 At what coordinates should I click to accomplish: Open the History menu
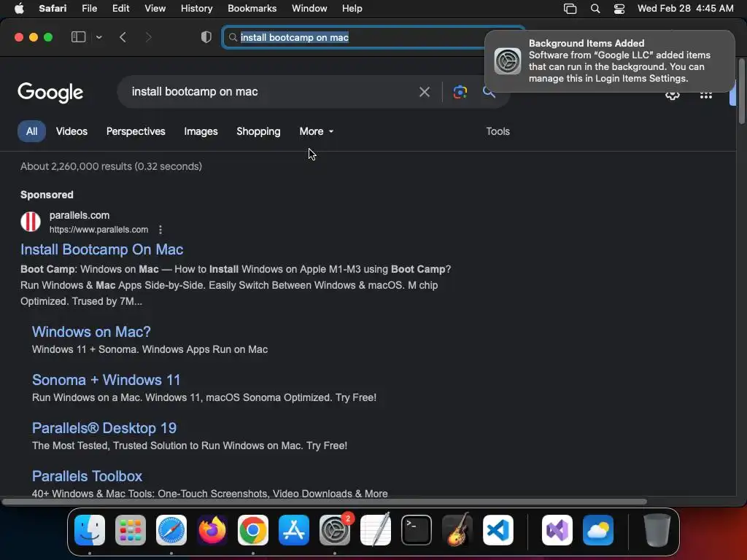(x=196, y=8)
